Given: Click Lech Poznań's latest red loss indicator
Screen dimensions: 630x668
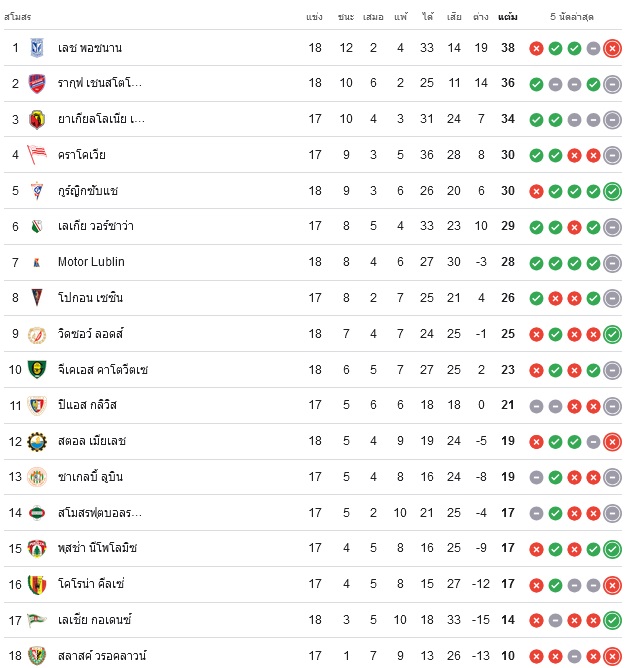Looking at the screenshot, I should (612, 48).
